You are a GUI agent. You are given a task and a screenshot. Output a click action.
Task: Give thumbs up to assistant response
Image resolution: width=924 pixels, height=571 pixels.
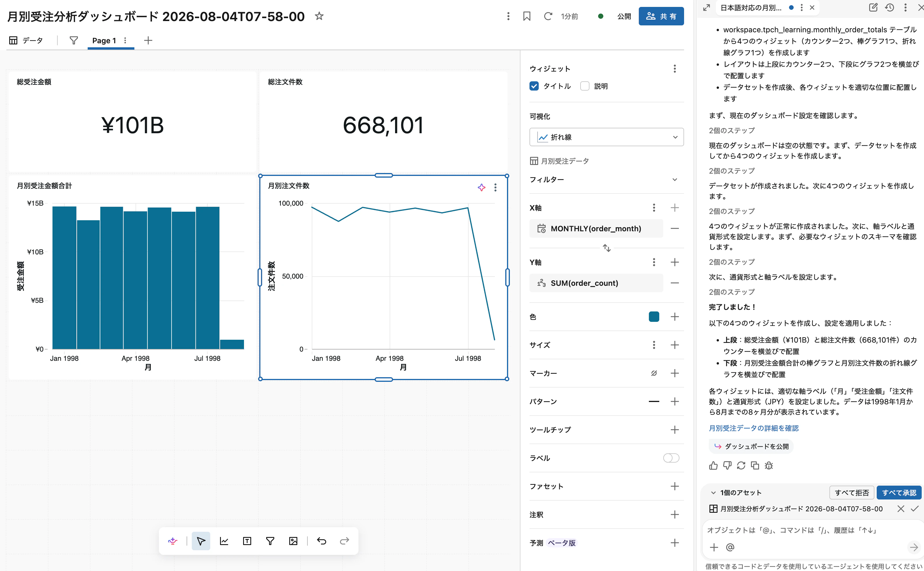point(713,465)
